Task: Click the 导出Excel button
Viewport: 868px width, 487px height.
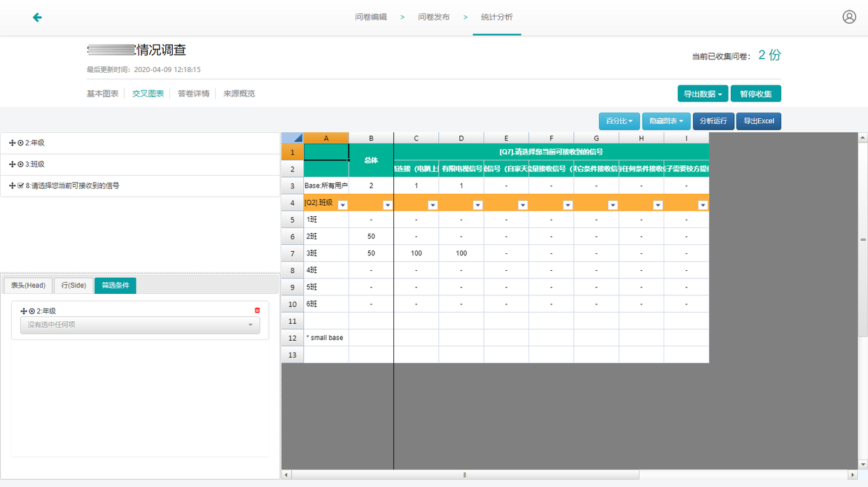Action: (x=758, y=121)
